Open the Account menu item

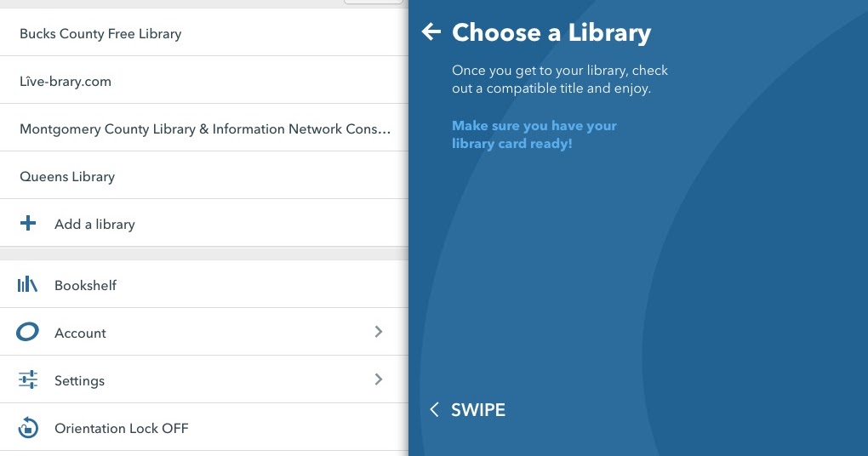coord(80,333)
